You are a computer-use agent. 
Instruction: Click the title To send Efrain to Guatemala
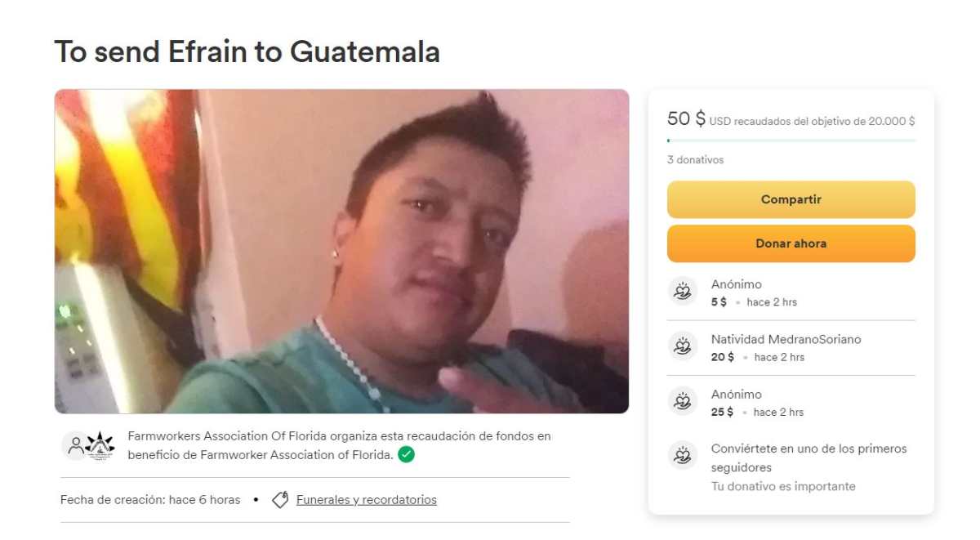pos(247,51)
